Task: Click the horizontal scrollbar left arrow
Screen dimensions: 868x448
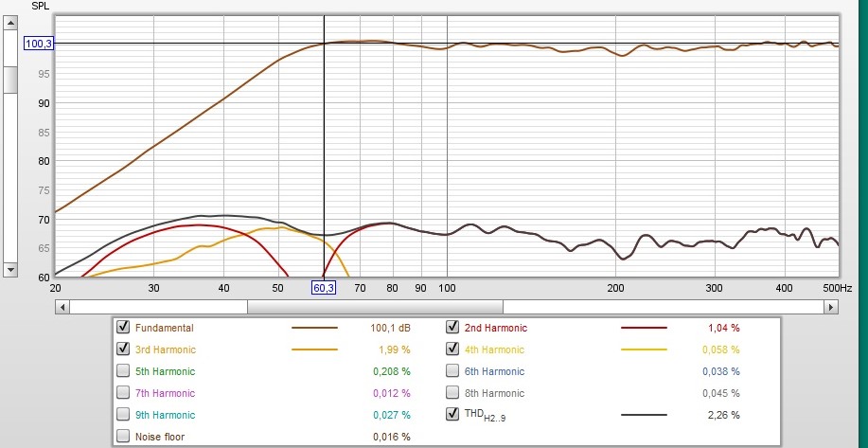Action: click(x=62, y=307)
